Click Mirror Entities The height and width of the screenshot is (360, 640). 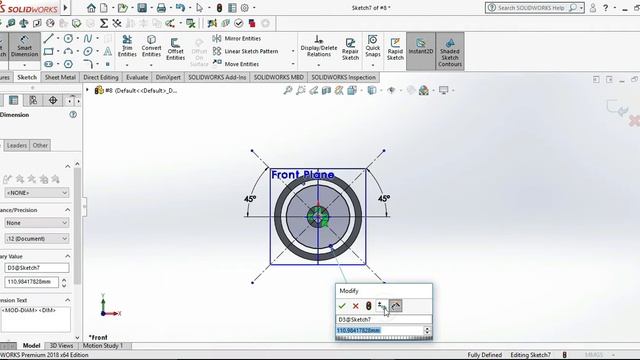[x=237, y=38]
